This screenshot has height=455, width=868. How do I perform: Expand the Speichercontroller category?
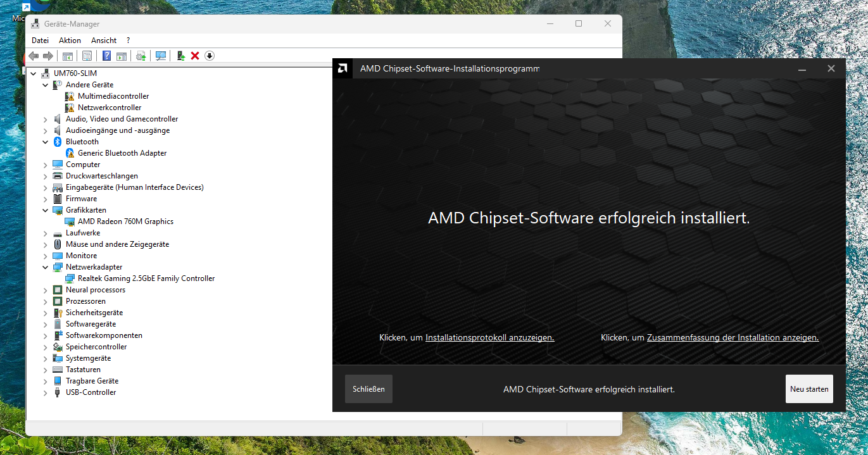point(46,347)
